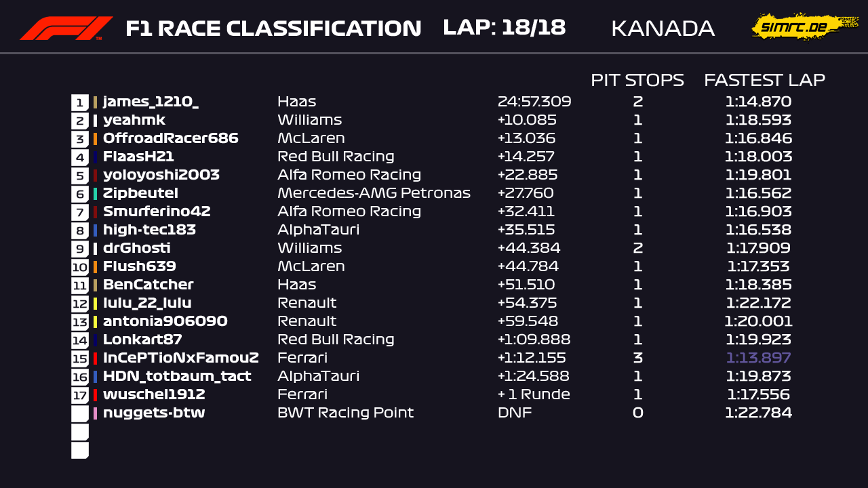Click Zipbeutel's teal Mercedes team color bar
Screen dimensions: 868x488
[96, 194]
